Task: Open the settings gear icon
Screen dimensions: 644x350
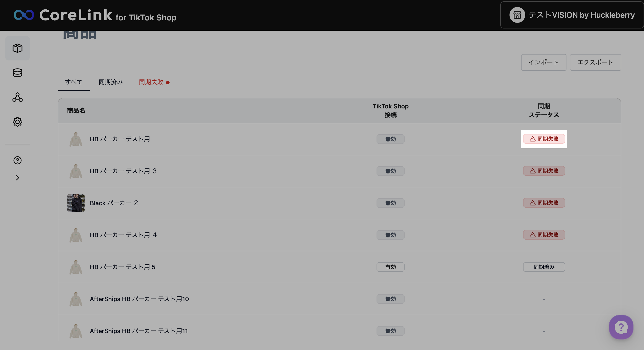Action: [18, 122]
